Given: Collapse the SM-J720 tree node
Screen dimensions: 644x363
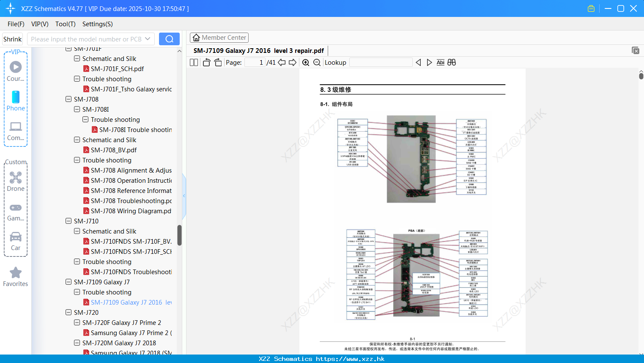Looking at the screenshot, I should pos(69,312).
